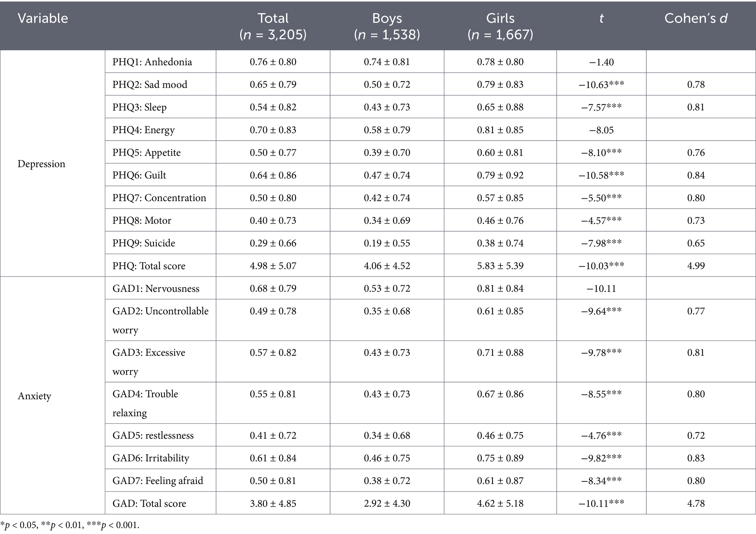Click the GAD: Total score label
The width and height of the screenshot is (756, 534).
click(149, 503)
